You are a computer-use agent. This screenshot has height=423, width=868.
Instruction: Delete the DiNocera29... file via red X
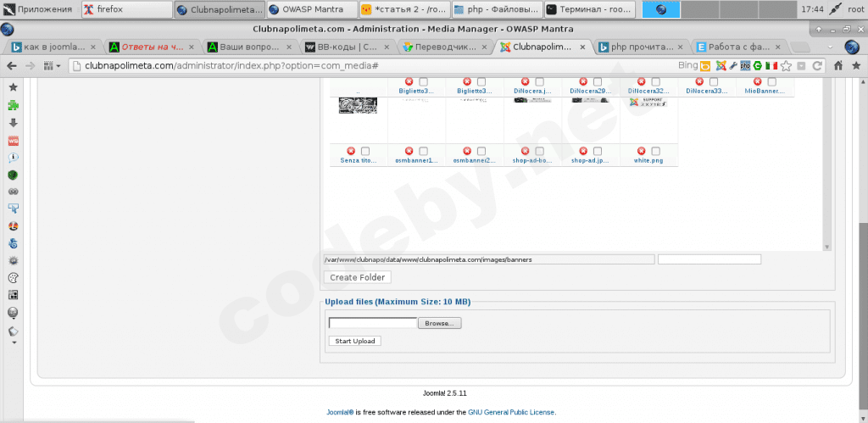(x=583, y=82)
